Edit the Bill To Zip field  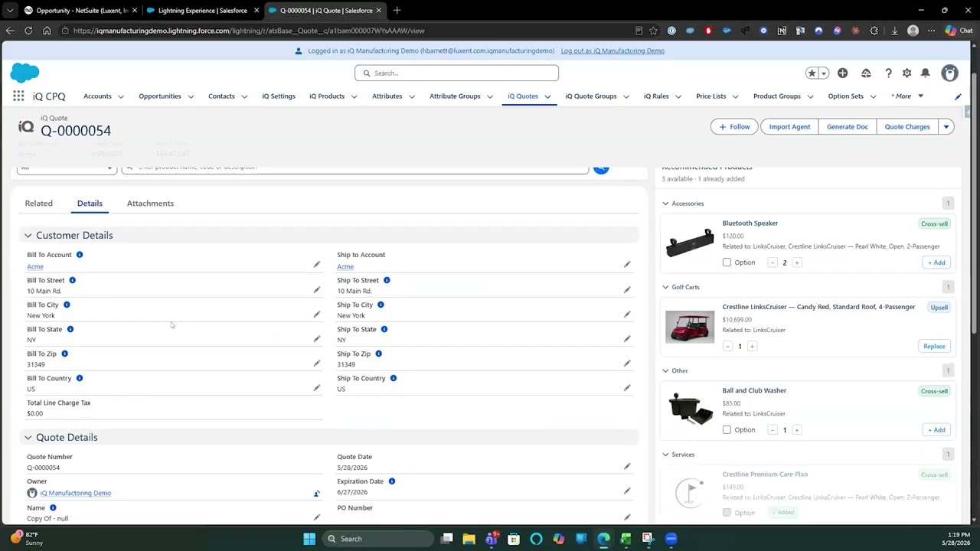[317, 364]
